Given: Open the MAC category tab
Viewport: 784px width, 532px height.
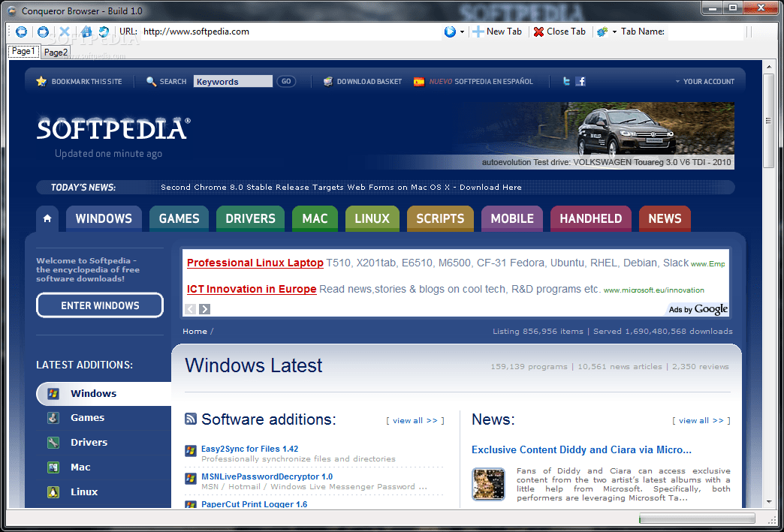Looking at the screenshot, I should point(315,219).
